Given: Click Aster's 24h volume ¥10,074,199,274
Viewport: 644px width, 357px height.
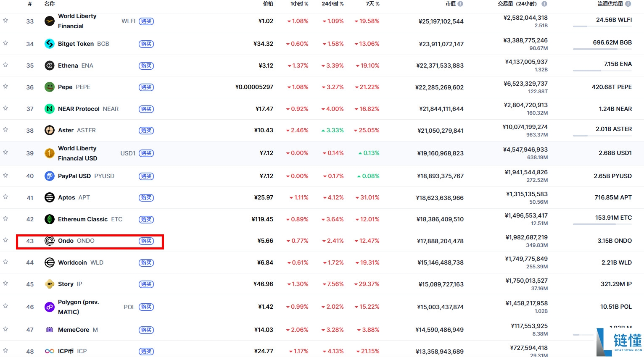Looking at the screenshot, I should [x=525, y=127].
